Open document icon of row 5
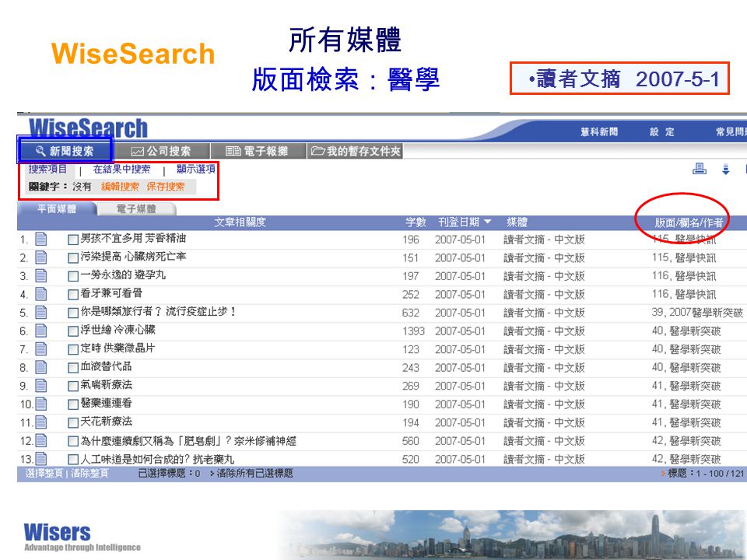This screenshot has width=747, height=560. coord(41,313)
